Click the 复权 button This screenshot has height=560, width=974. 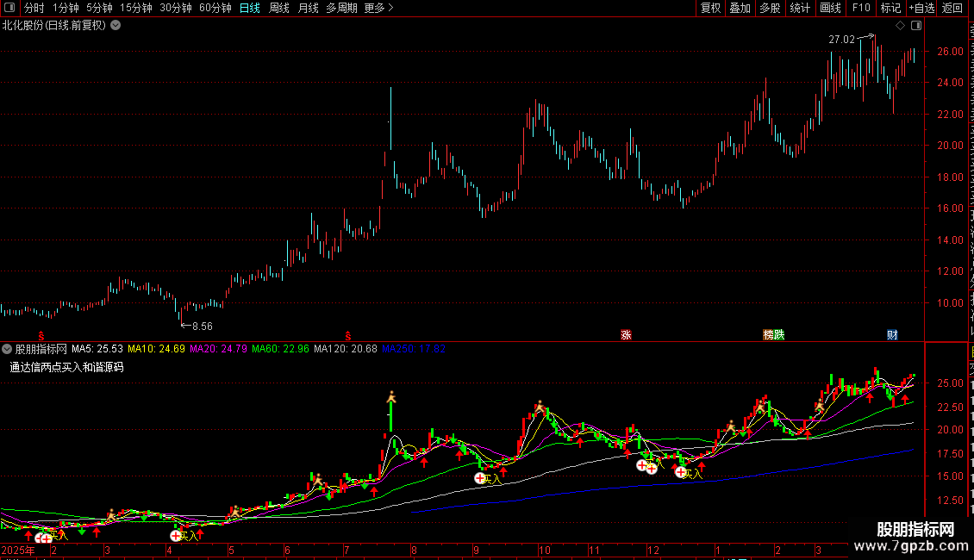pos(710,8)
